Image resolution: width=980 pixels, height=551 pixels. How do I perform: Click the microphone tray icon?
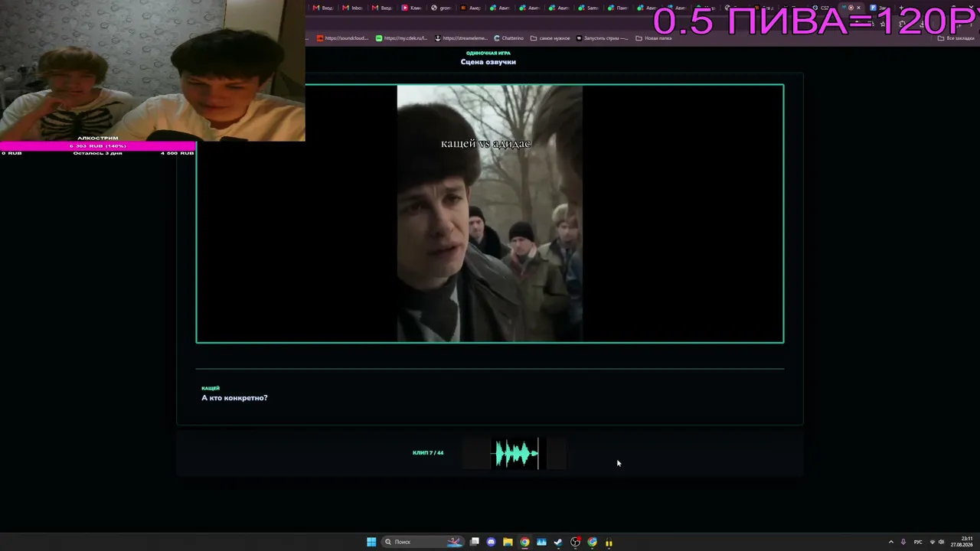[903, 542]
